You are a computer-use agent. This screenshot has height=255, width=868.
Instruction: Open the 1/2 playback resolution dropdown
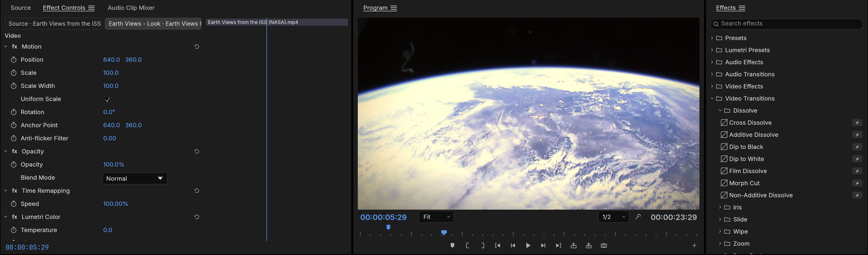613,217
